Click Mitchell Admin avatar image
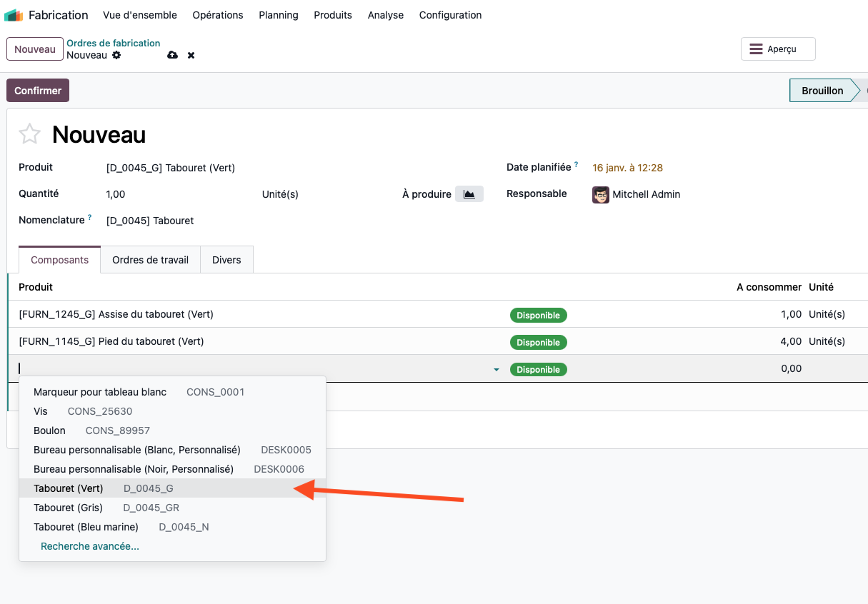 click(600, 194)
